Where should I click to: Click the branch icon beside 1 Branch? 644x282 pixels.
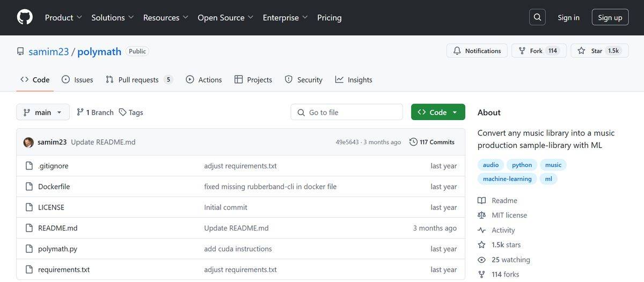tap(80, 112)
